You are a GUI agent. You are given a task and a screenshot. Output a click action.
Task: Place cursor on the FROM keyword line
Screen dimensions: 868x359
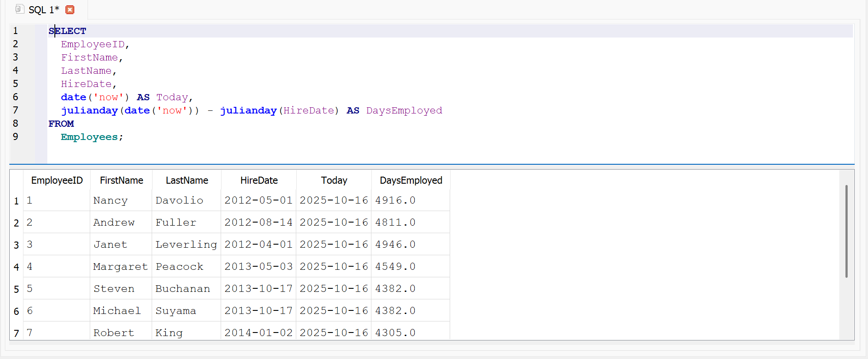point(61,124)
